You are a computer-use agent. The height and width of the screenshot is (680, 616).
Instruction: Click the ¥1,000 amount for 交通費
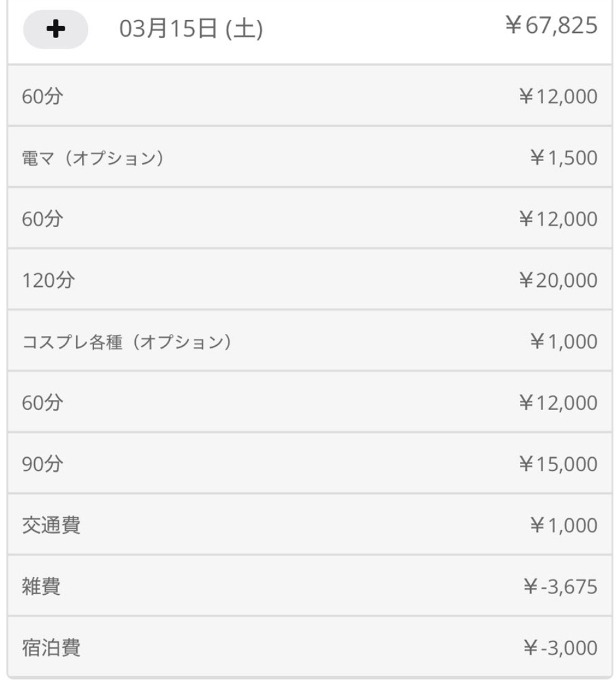[x=563, y=525]
